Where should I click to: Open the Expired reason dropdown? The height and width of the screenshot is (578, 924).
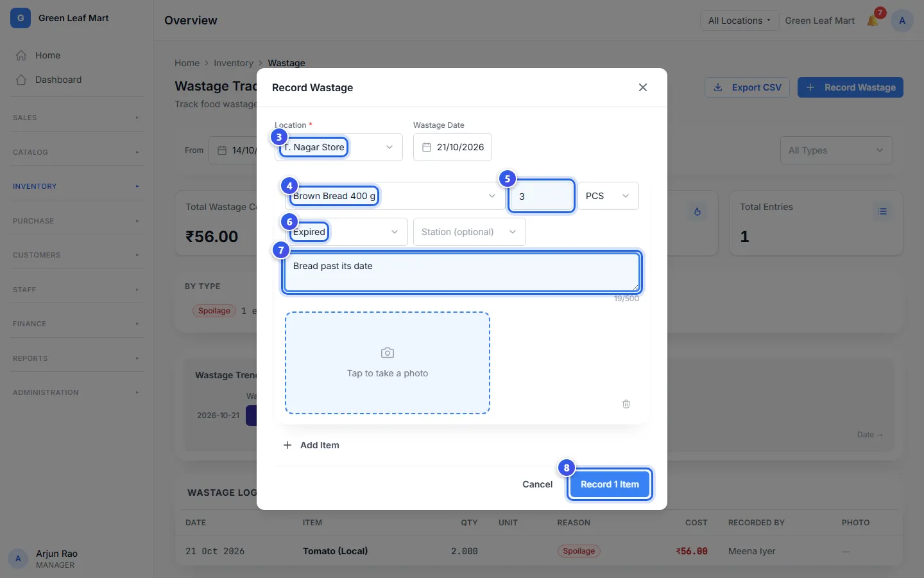[x=346, y=232]
